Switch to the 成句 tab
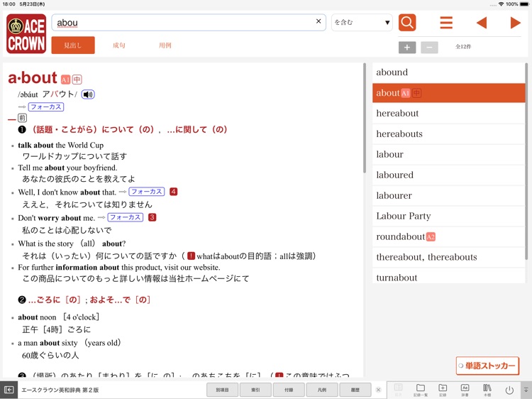 coord(118,45)
